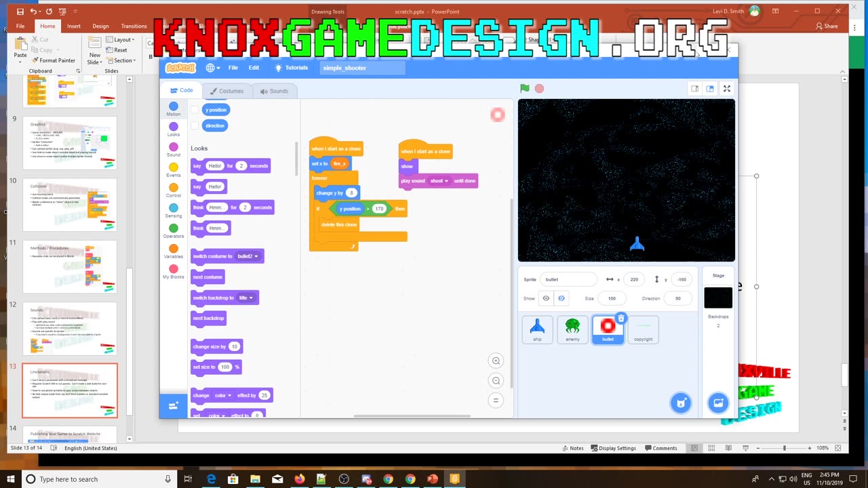The height and width of the screenshot is (488, 868).
Task: Click the green flag to start project
Action: point(524,89)
